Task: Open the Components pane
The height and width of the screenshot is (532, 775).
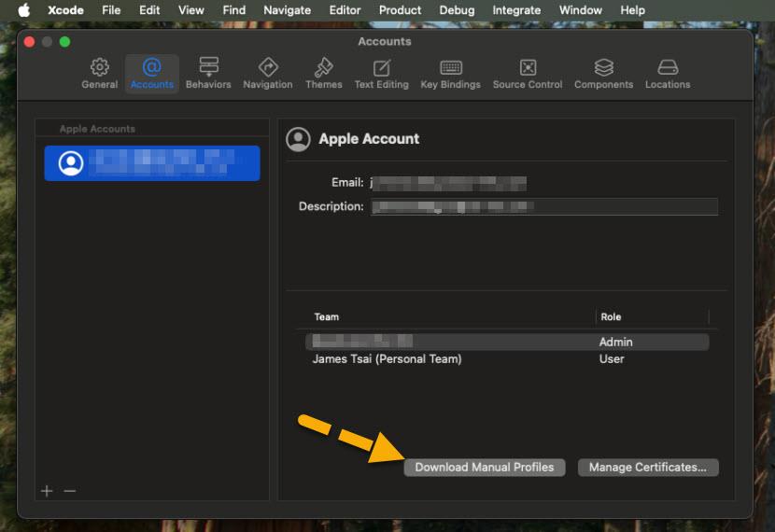Action: pyautogui.click(x=603, y=73)
